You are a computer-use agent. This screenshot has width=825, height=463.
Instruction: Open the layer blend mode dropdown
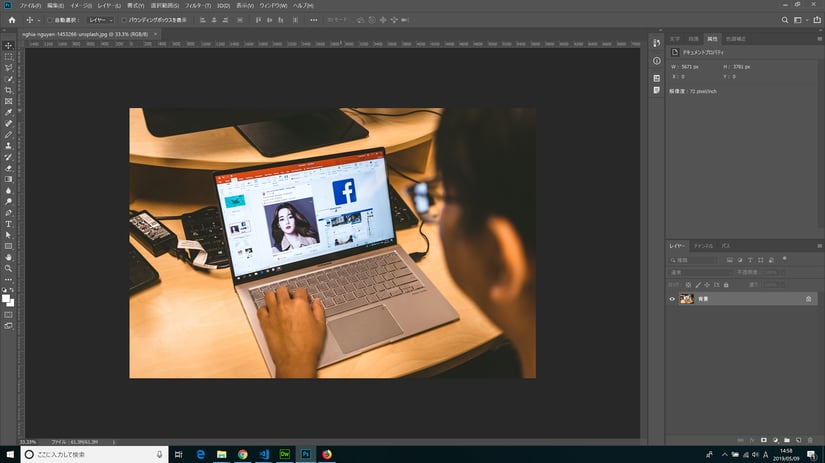[x=700, y=272]
